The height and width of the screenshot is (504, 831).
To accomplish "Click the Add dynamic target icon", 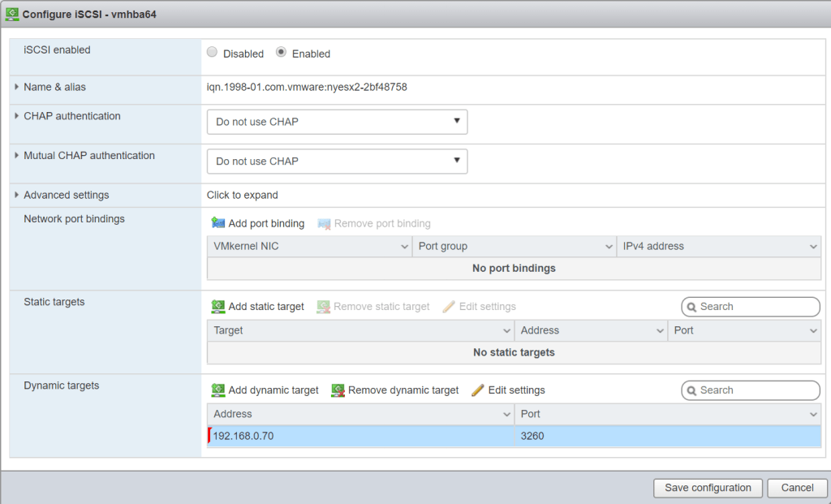I will pyautogui.click(x=218, y=390).
